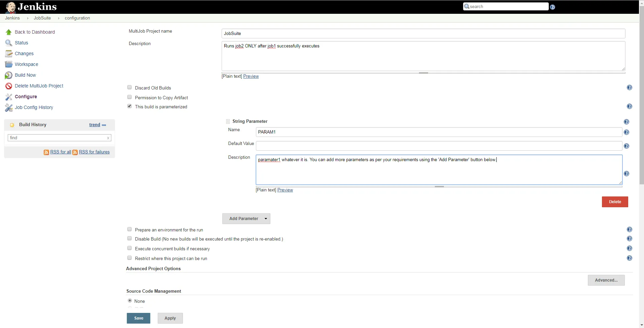Open help for This build is parameterized

pos(630,106)
